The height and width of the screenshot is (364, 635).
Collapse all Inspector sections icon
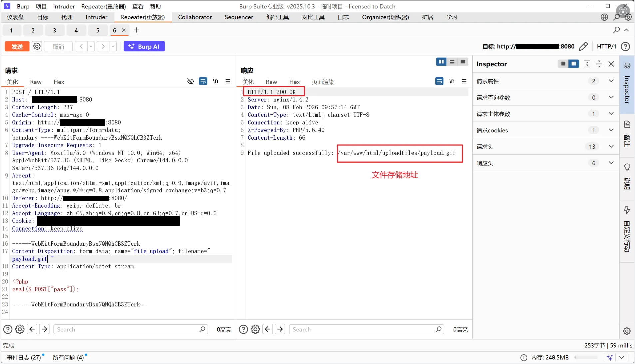coord(599,64)
